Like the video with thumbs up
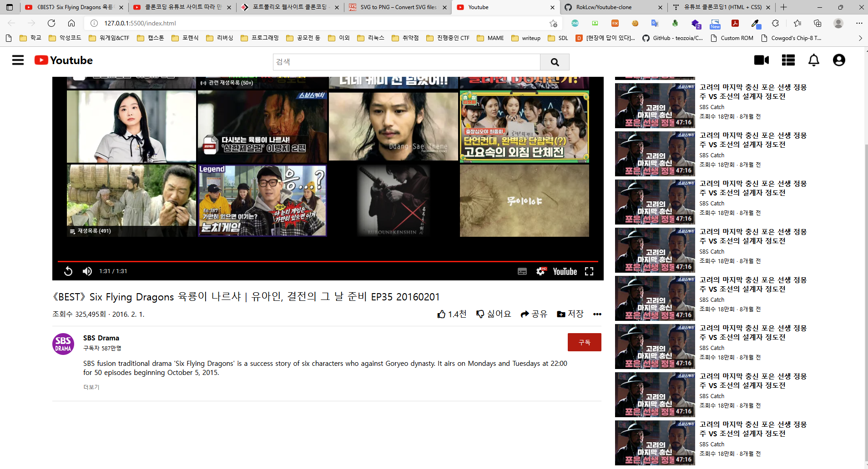 [452, 314]
